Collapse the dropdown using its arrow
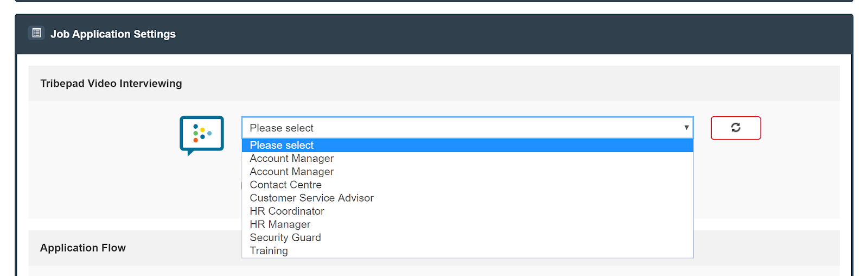Screen dimensions: 868x276 [x=686, y=128]
